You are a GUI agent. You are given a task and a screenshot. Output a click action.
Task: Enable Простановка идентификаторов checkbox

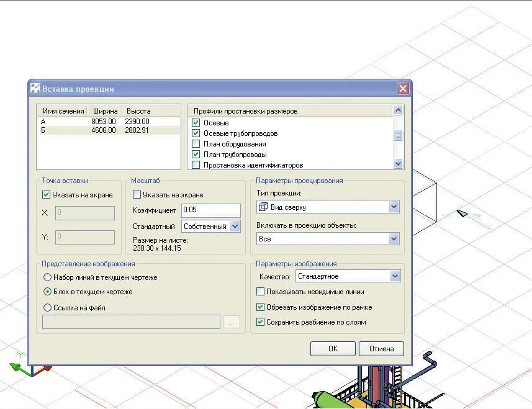click(x=196, y=165)
